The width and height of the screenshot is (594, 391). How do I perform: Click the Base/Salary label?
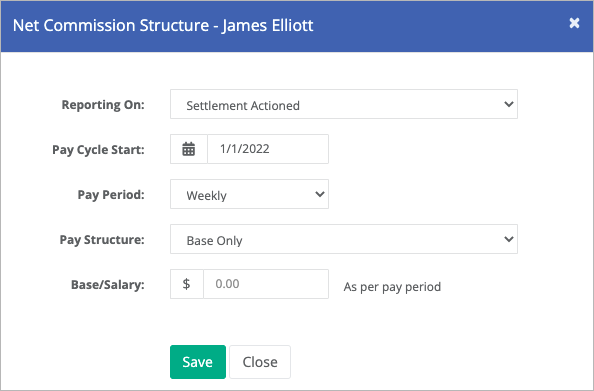click(108, 285)
